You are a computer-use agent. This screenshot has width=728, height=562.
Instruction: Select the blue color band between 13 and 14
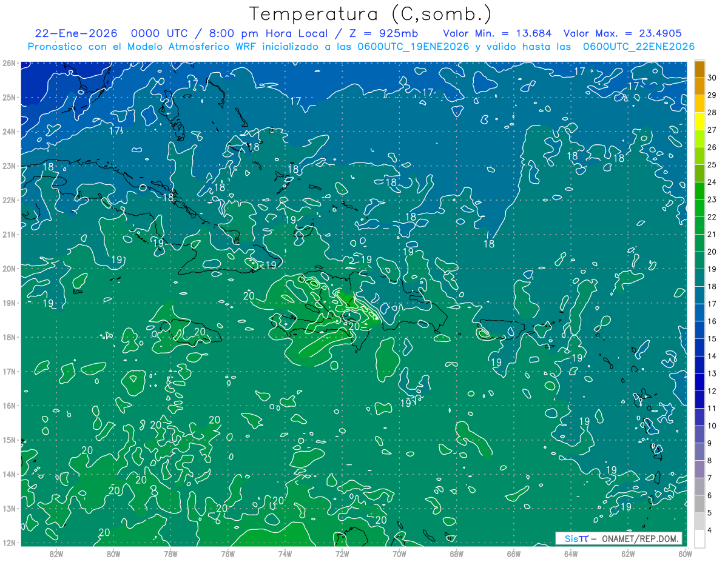[x=699, y=365]
